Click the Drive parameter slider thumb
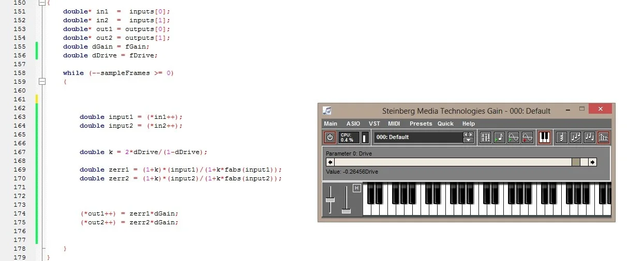 [576, 162]
